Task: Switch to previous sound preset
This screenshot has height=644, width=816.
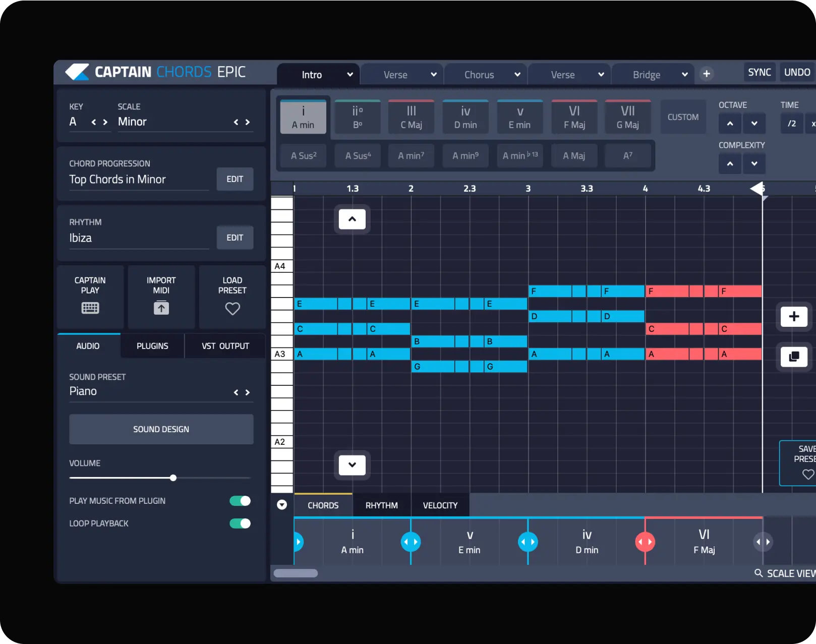Action: pos(236,392)
